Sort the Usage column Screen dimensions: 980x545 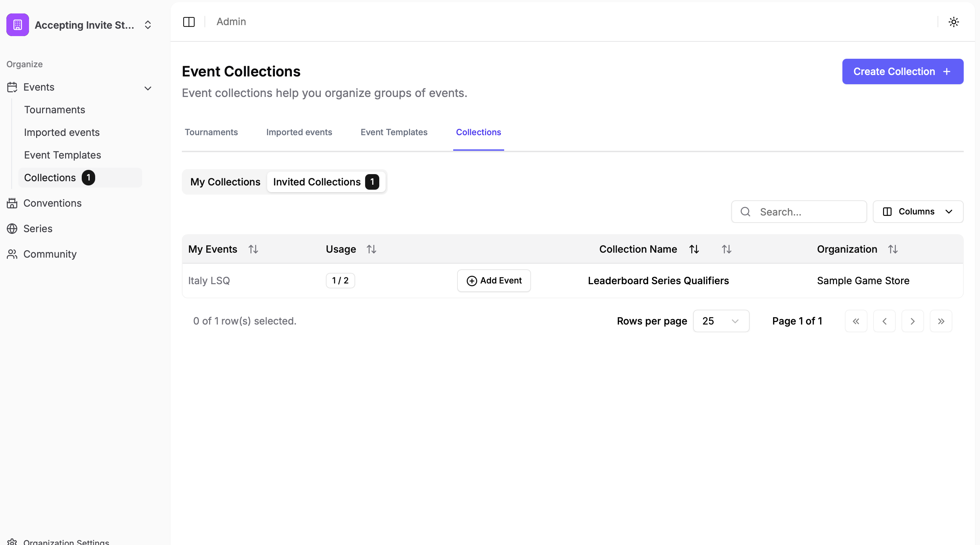[x=371, y=249]
